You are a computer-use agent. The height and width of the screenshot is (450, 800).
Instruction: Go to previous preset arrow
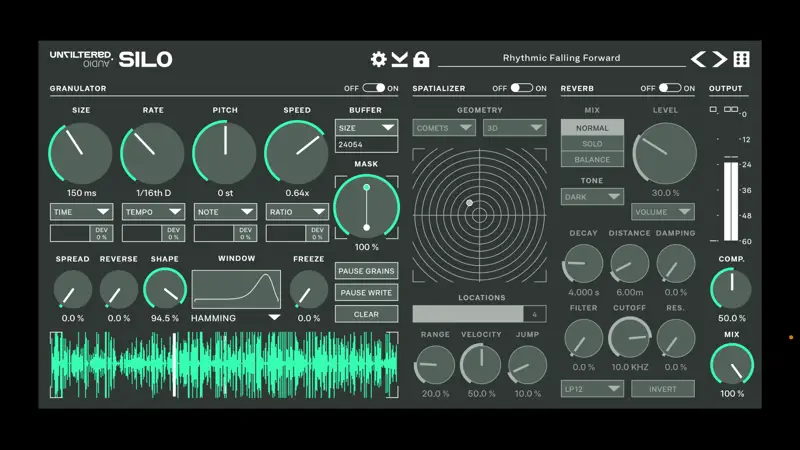pyautogui.click(x=698, y=59)
